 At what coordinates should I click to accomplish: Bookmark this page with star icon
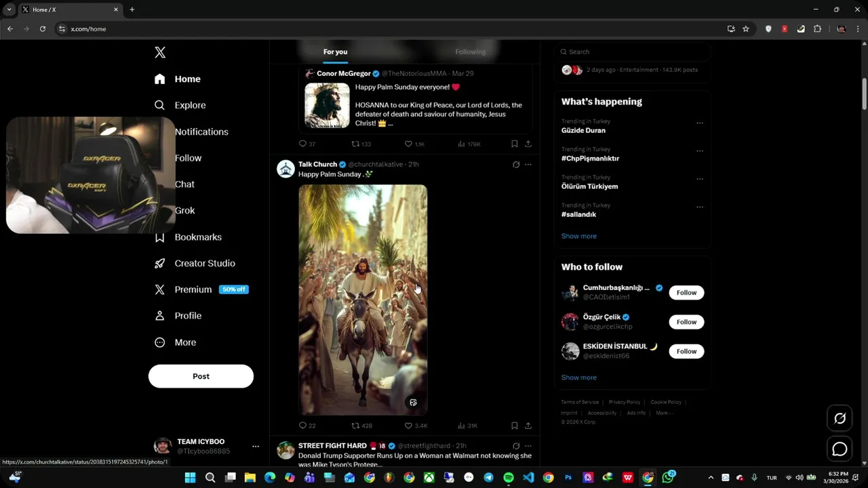746,29
